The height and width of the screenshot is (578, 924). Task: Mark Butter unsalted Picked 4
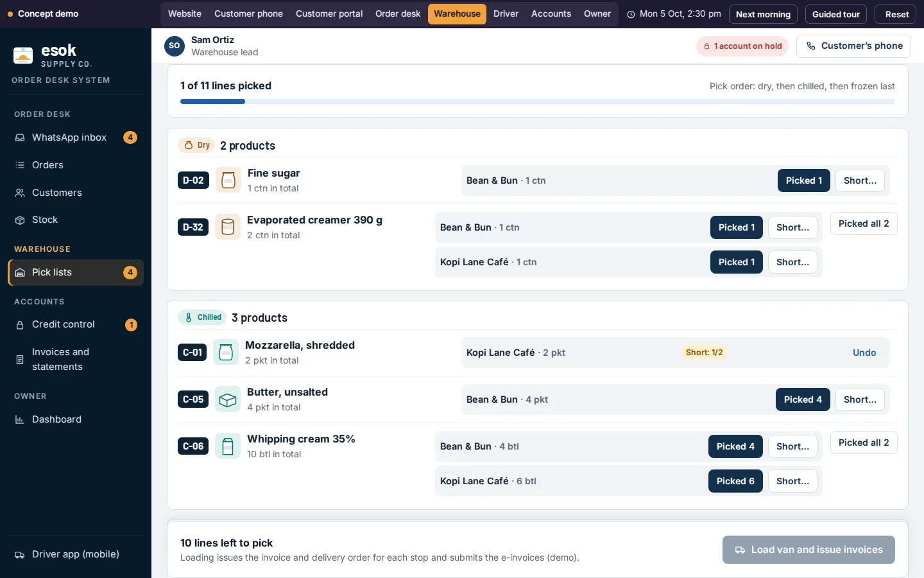803,399
